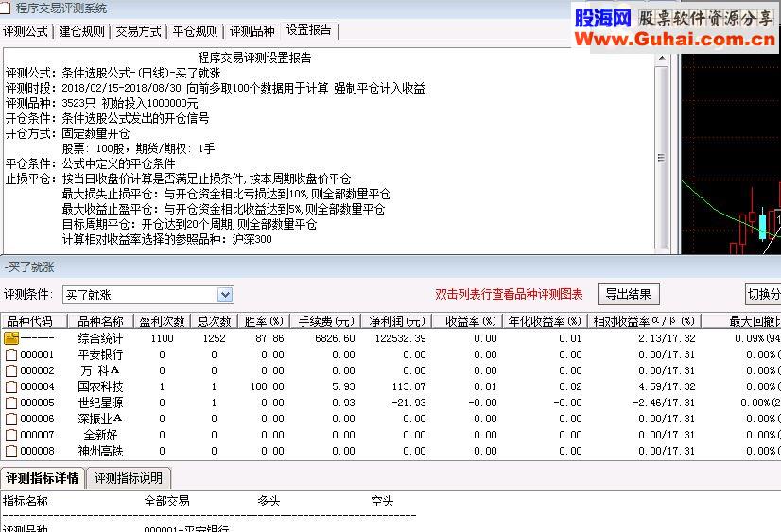This screenshot has width=781, height=532.
Task: Switch to the 评测指标说明 tab
Action: click(129, 478)
